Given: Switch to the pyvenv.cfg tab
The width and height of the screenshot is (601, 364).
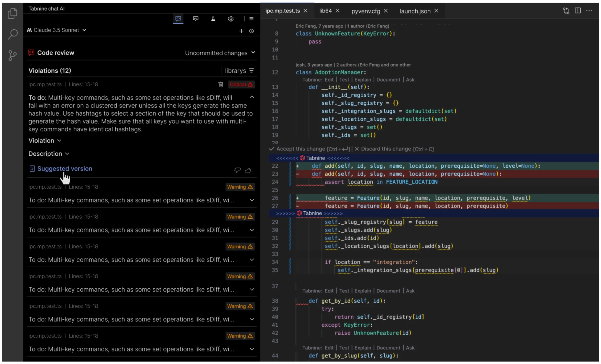Looking at the screenshot, I should [366, 11].
